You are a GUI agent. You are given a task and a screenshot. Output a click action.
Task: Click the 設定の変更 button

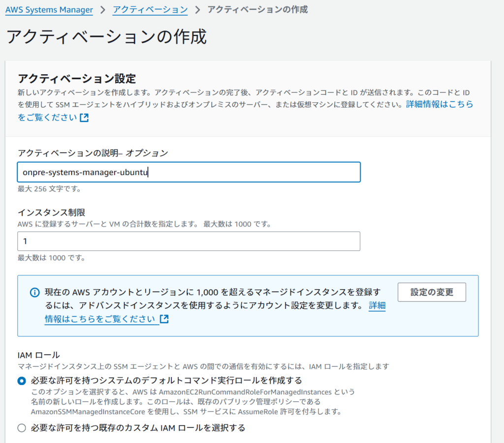click(x=432, y=292)
